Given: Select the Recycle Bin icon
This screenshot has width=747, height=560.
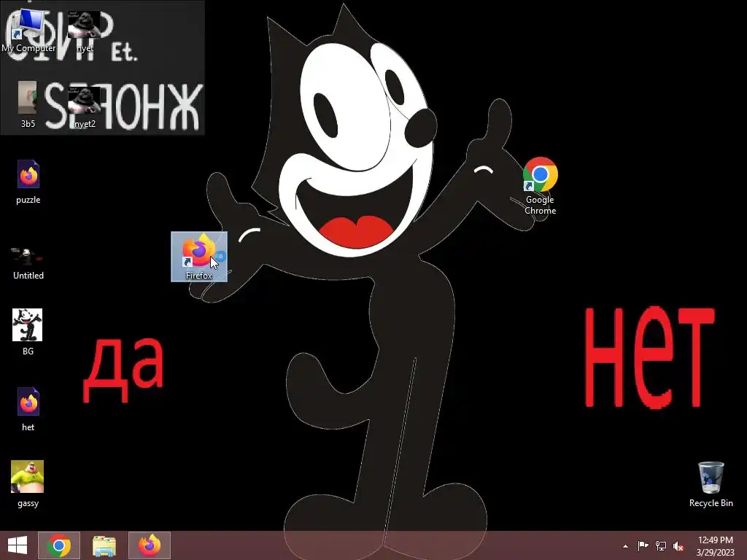Looking at the screenshot, I should point(711,484).
